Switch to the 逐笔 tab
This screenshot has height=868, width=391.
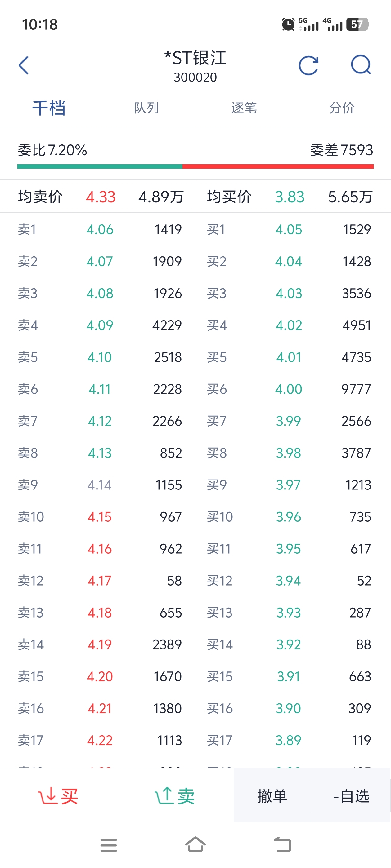tap(244, 108)
